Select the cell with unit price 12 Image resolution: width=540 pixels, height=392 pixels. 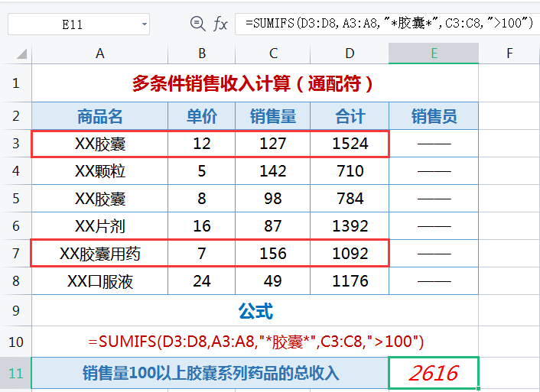pyautogui.click(x=201, y=144)
